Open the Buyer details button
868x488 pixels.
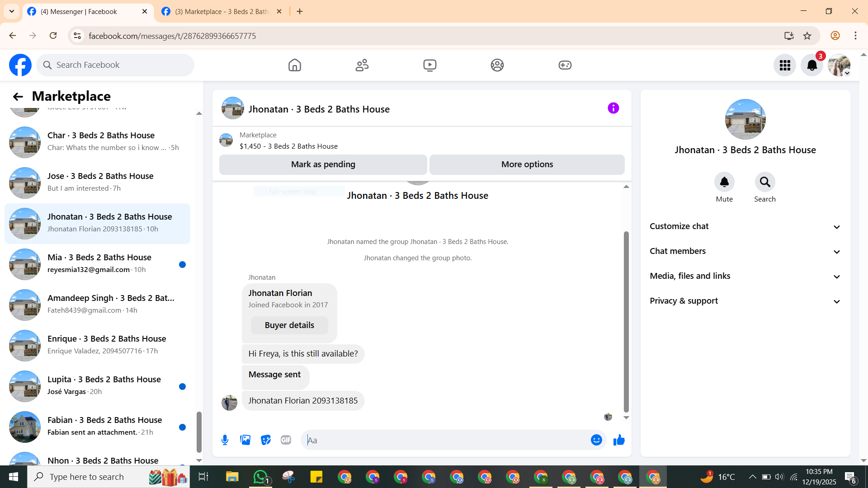pos(289,325)
